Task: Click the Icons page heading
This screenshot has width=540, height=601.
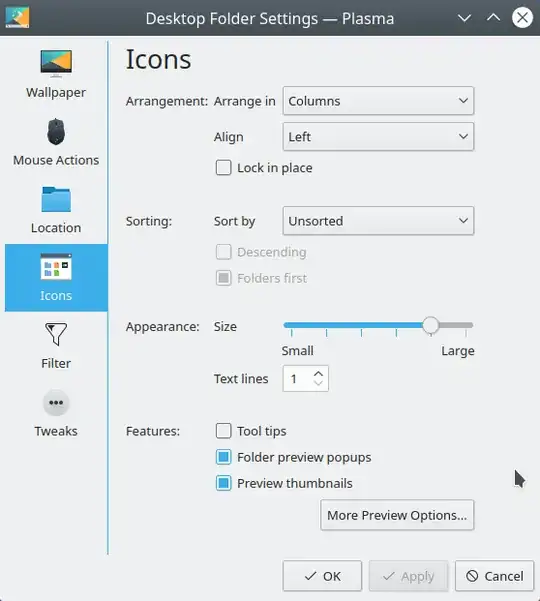Action: [158, 59]
